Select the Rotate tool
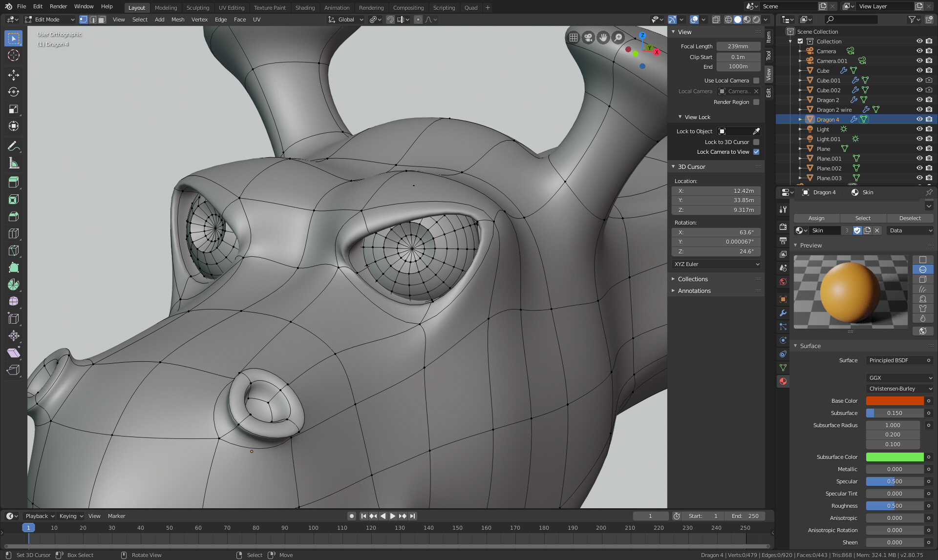The image size is (938, 560). click(13, 92)
